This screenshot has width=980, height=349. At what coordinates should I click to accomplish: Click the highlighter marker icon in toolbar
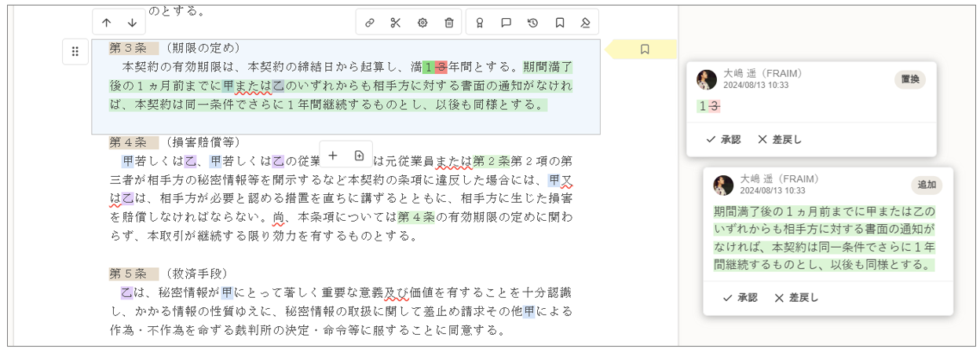(x=585, y=23)
